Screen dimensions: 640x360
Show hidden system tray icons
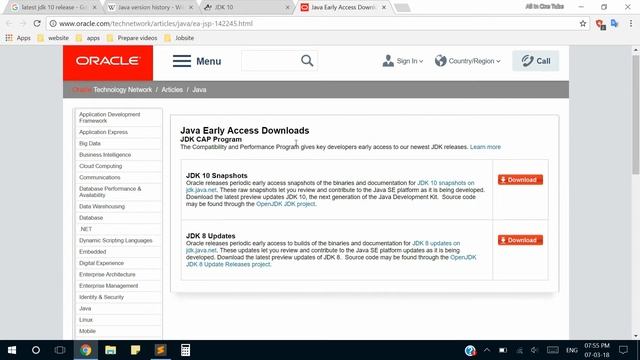(487, 350)
